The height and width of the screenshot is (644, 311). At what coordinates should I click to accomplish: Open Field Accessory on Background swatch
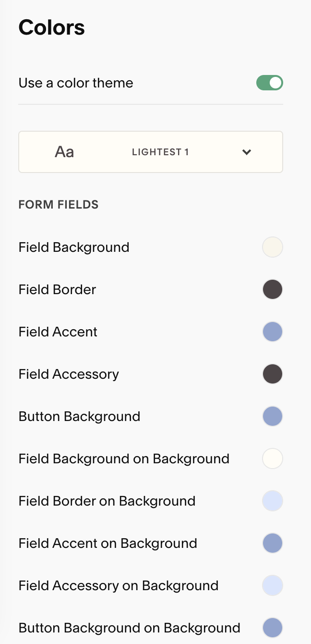coord(273,586)
